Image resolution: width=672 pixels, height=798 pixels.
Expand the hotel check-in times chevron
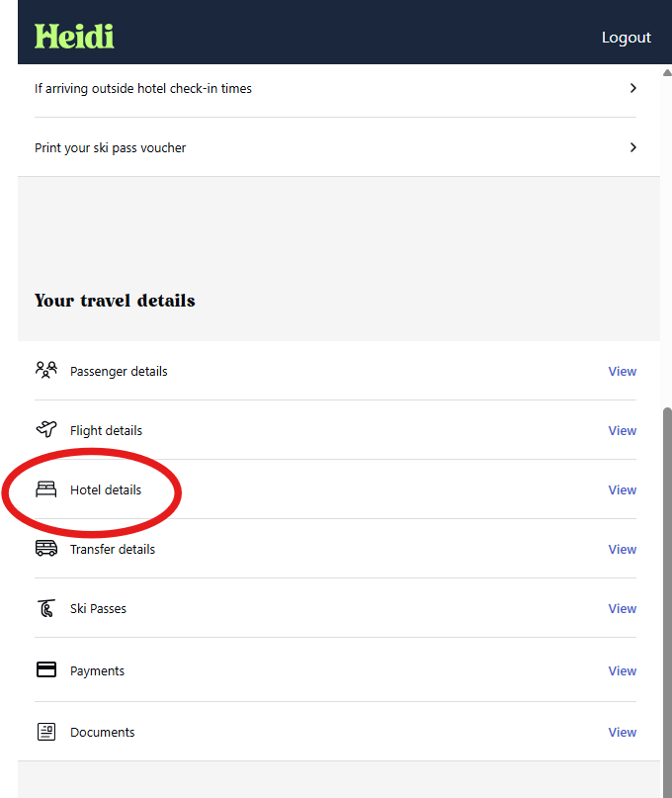pyautogui.click(x=632, y=88)
